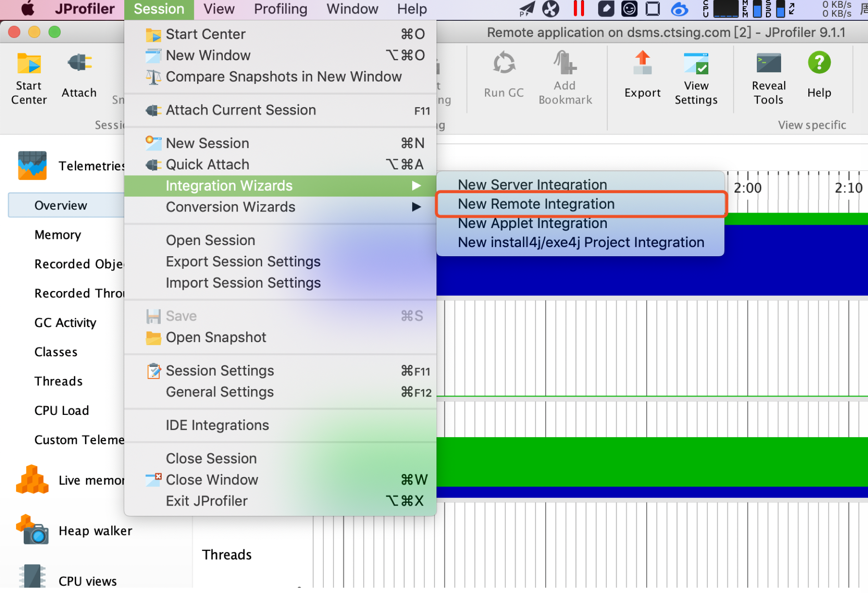Viewport: 868px width, 593px height.
Task: Choose Export Session Settings
Action: click(x=280, y=262)
